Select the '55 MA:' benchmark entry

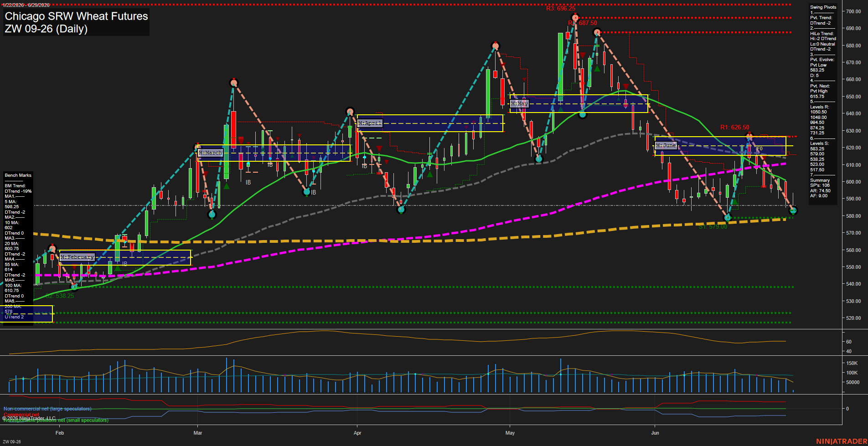point(12,265)
